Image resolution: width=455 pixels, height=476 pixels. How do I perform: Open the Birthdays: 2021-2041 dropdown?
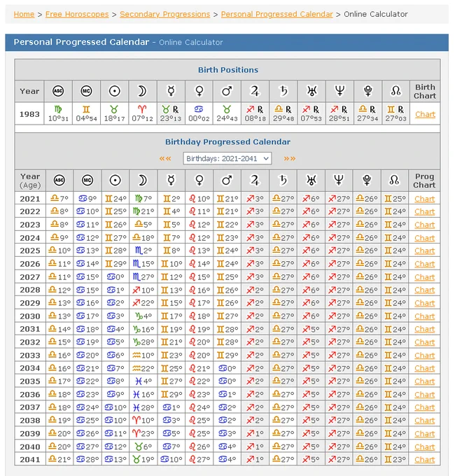[x=227, y=158]
